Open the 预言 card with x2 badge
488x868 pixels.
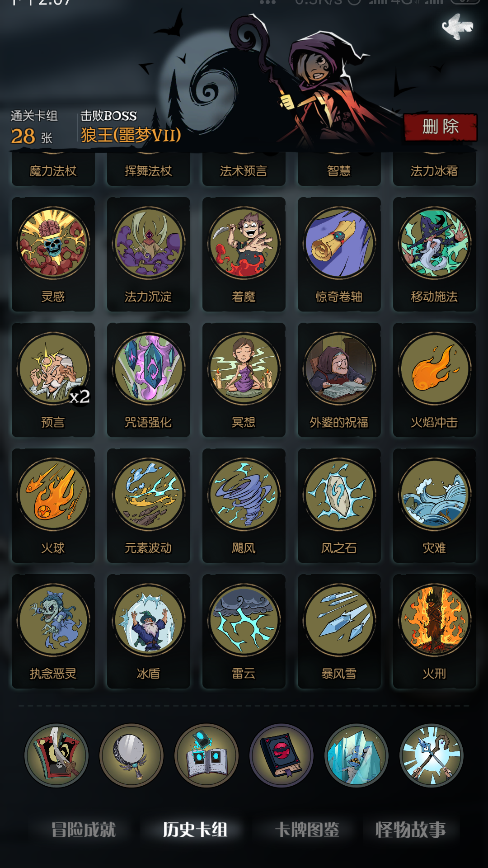tap(53, 380)
